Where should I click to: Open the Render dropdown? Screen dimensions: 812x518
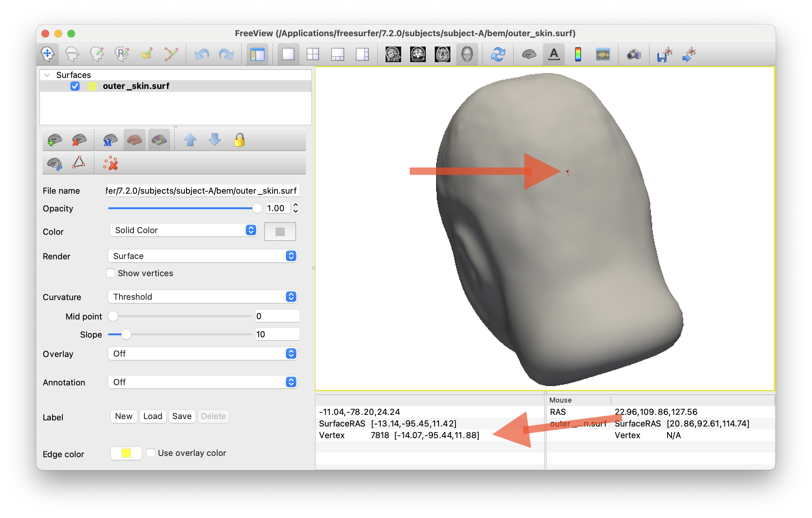coord(202,256)
